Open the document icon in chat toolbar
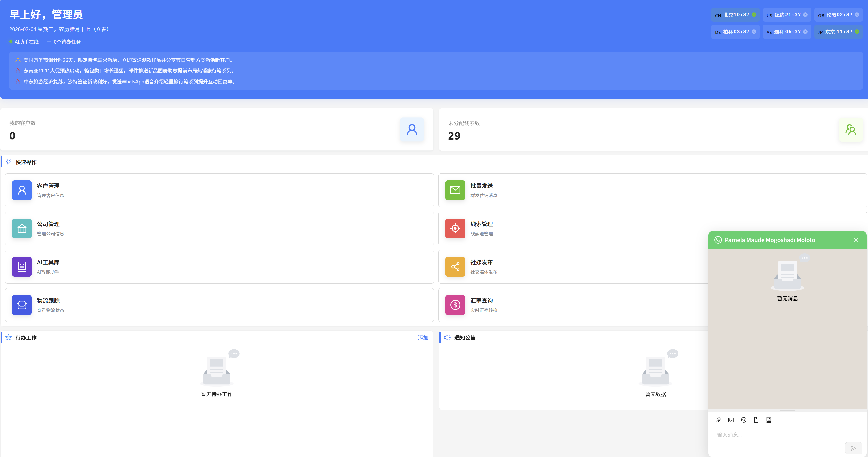 pyautogui.click(x=756, y=420)
